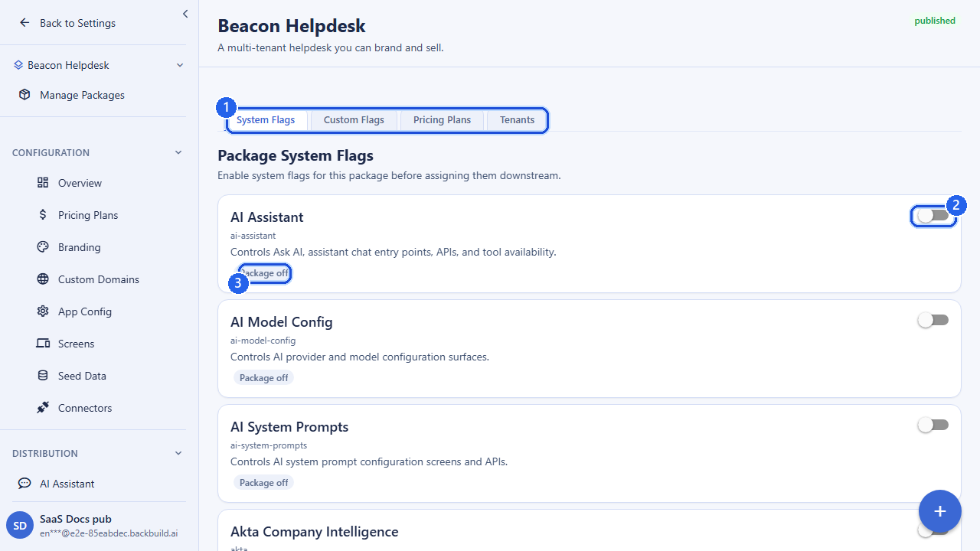
Task: Open Manage Packages via the box icon
Action: (24, 95)
